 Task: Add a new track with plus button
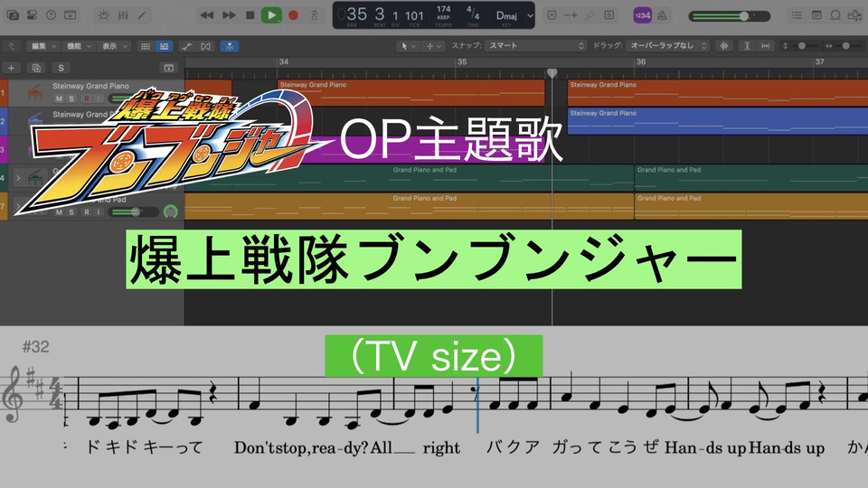[x=11, y=68]
